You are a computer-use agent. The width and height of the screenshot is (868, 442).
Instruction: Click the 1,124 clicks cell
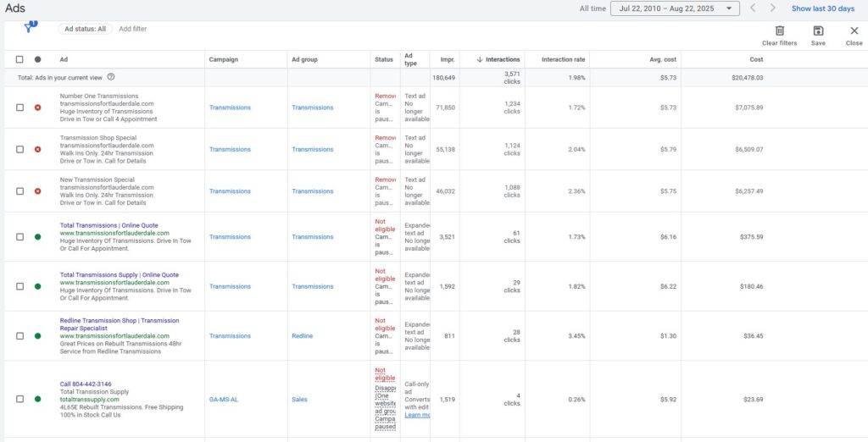tap(512, 149)
